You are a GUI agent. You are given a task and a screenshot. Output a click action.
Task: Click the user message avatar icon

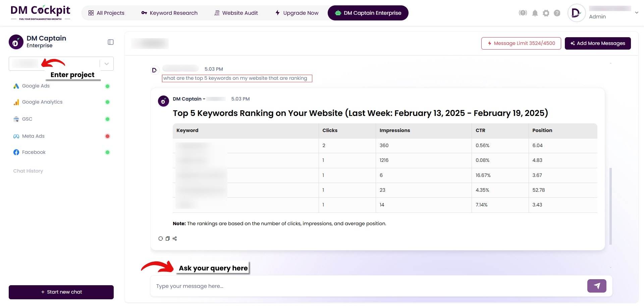pos(154,70)
